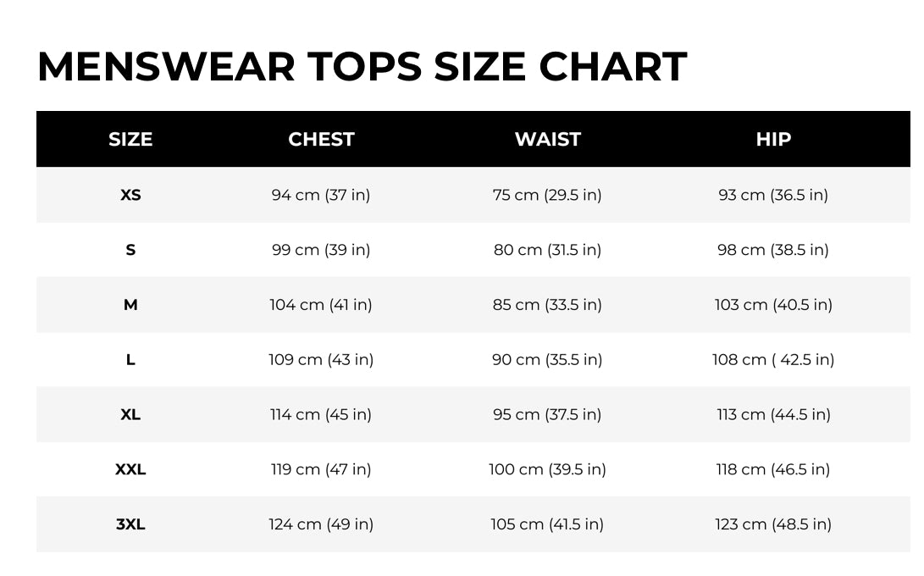Image resolution: width=924 pixels, height=576 pixels.
Task: Click the 114 cm (45 in) chest value
Action: coord(321,414)
